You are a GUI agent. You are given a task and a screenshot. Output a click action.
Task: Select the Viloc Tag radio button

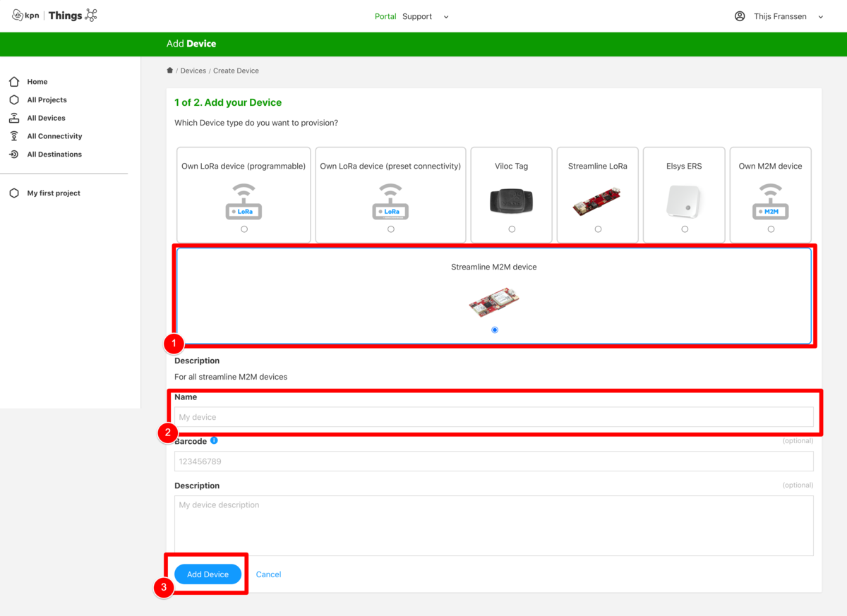point(512,229)
